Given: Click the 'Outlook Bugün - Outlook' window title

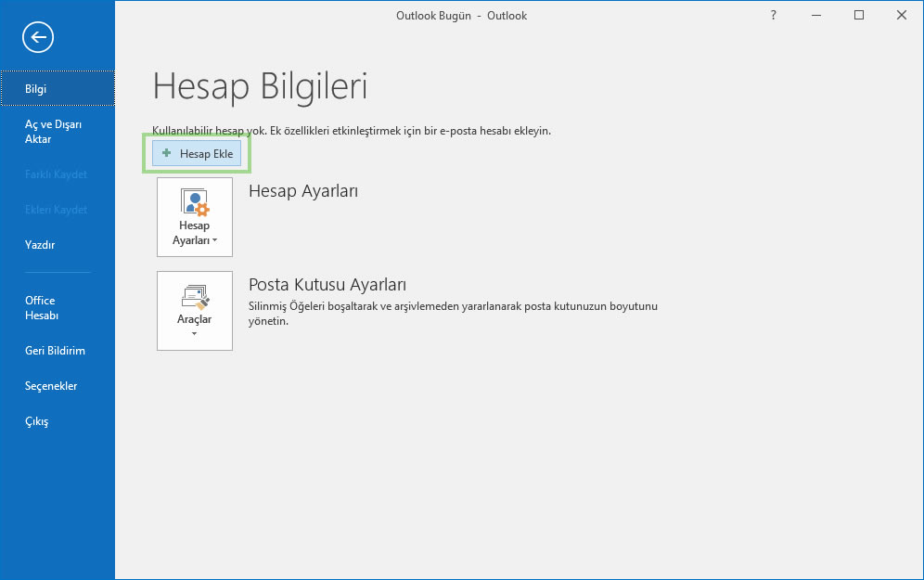Looking at the screenshot, I should point(461,16).
